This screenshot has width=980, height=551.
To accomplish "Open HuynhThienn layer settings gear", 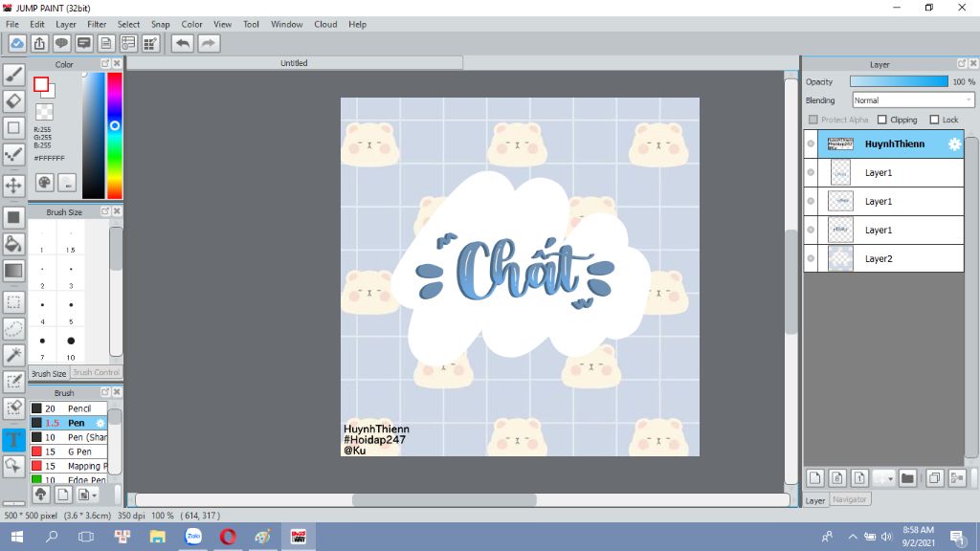I will tap(954, 144).
